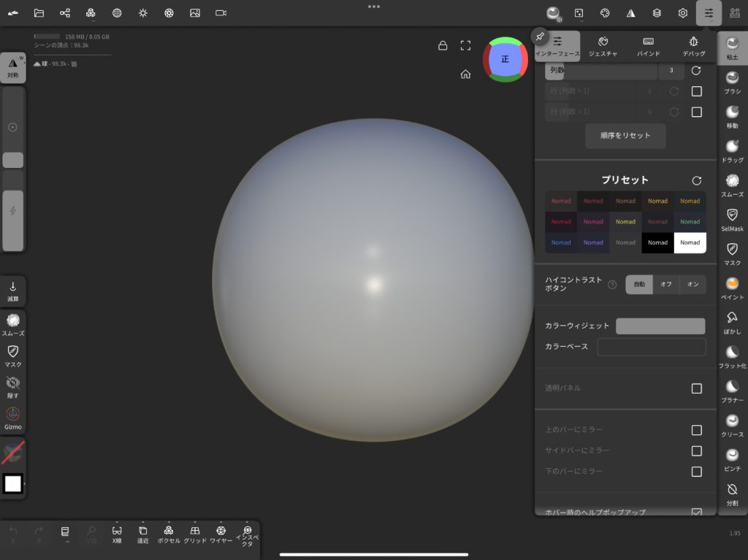Pick the white Nomad preset swatch
The image size is (748, 560).
pos(690,242)
